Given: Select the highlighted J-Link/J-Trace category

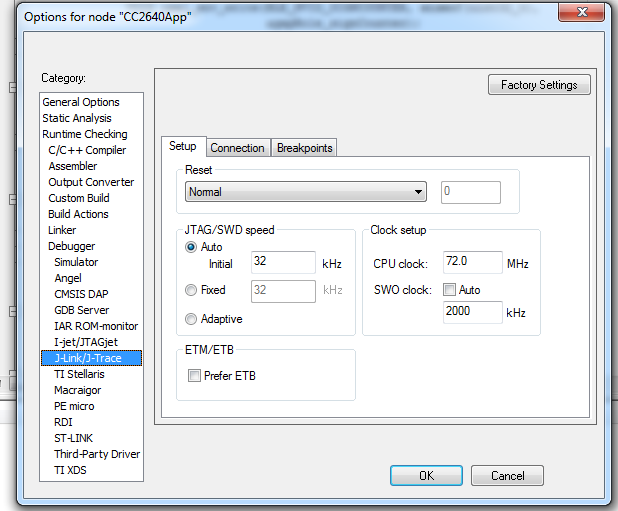Looking at the screenshot, I should tap(91, 358).
